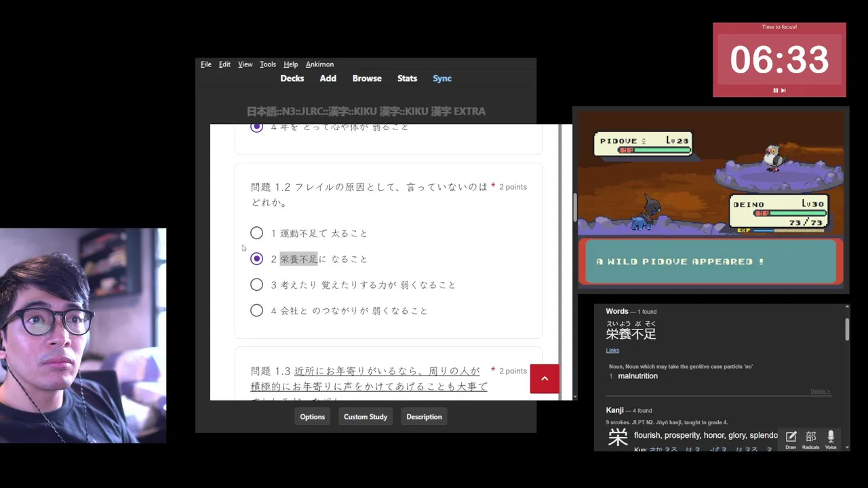The width and height of the screenshot is (868, 488).
Task: Open the Help menu in Anki
Action: tap(291, 64)
